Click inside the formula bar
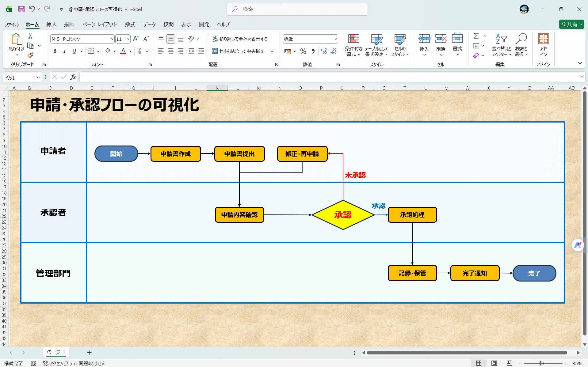The width and height of the screenshot is (588, 367). tap(215, 77)
